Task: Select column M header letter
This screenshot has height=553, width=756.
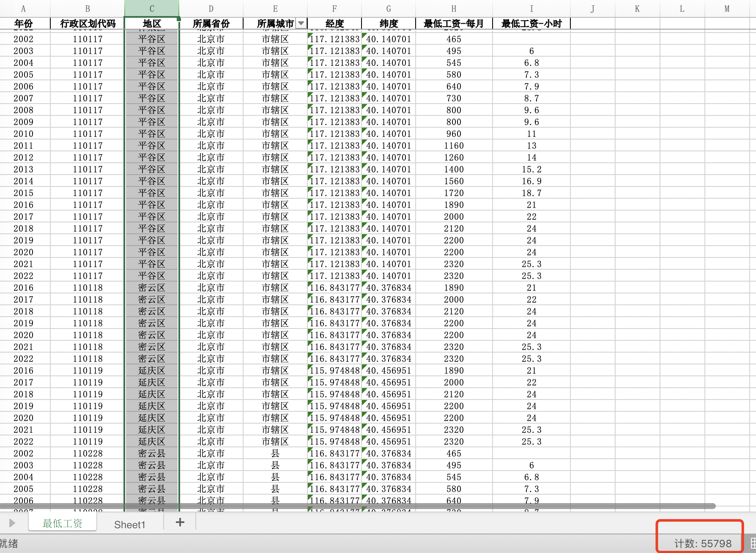Action: click(727, 8)
